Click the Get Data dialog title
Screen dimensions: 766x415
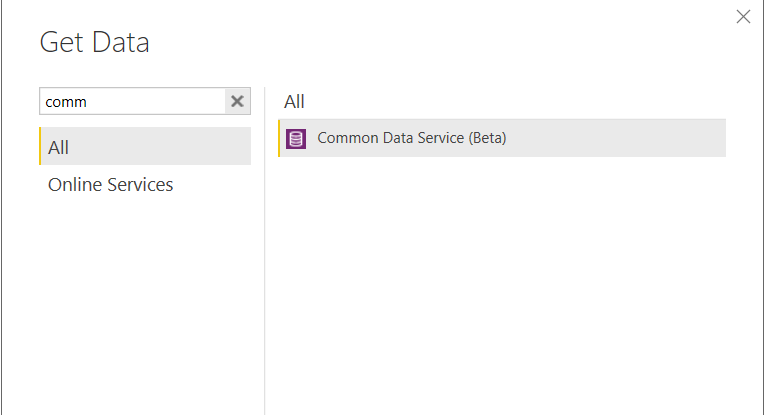pos(94,42)
